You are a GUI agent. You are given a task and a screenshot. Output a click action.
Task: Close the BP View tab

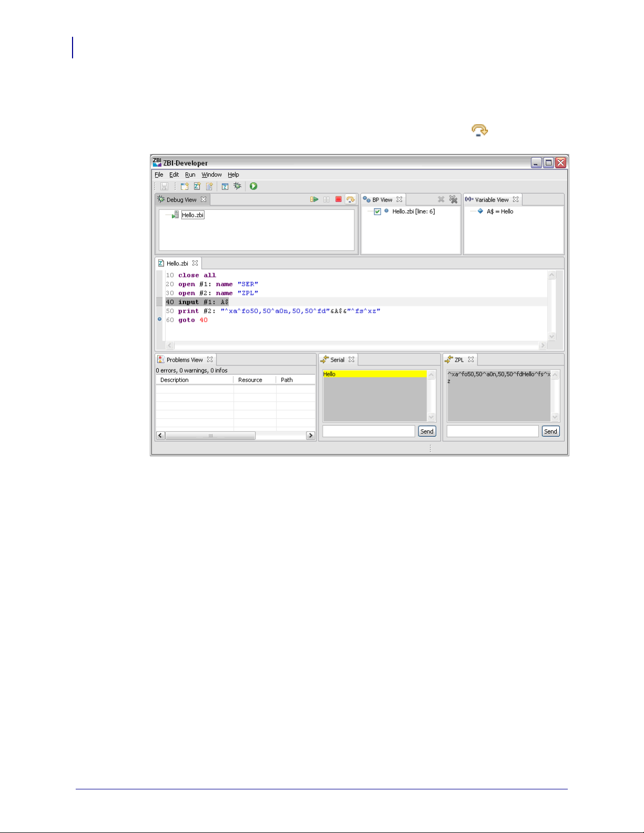(x=400, y=199)
